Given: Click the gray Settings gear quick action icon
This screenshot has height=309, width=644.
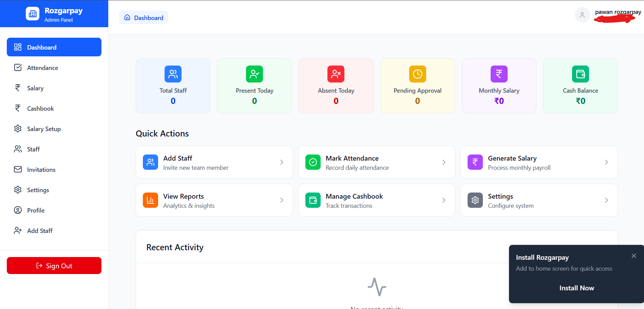Looking at the screenshot, I should pos(475,200).
